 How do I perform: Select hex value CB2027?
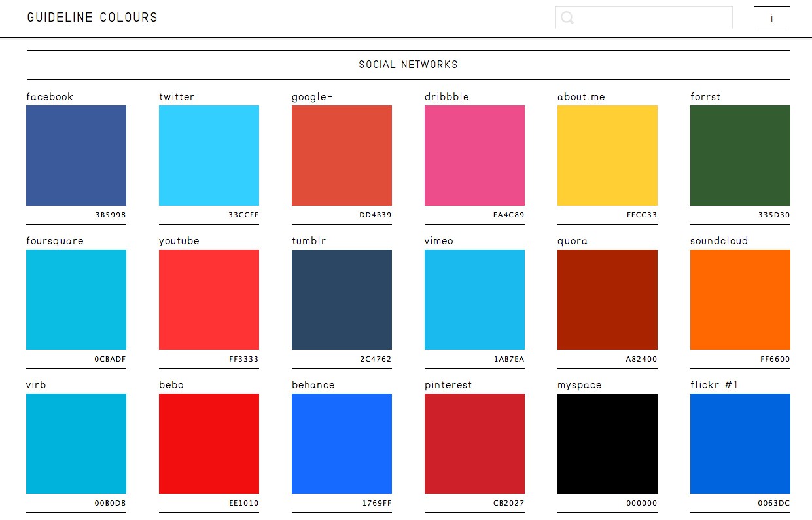508,503
